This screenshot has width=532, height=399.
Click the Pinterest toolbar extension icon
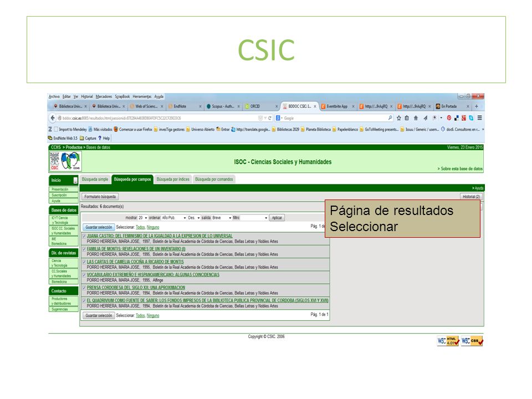[449, 118]
